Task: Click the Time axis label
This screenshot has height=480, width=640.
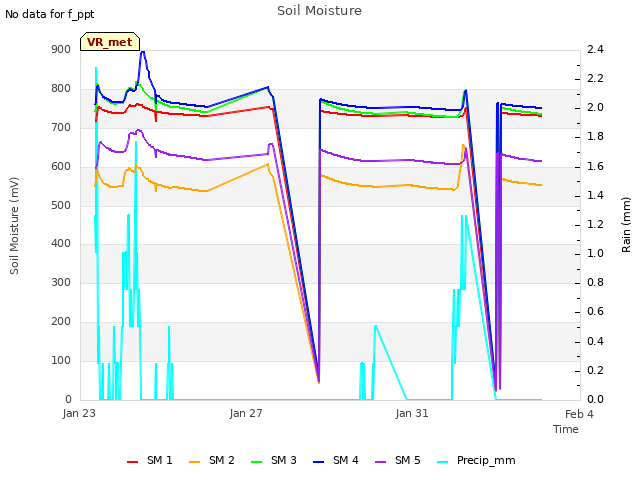Action: (x=566, y=429)
